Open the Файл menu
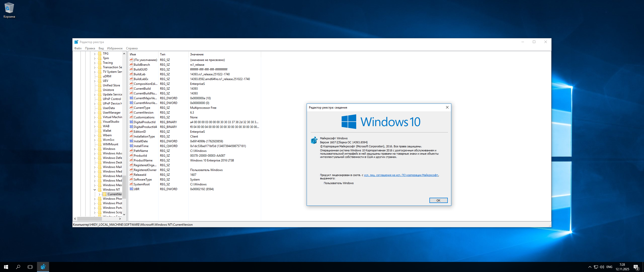Image resolution: width=644 pixels, height=272 pixels. coord(78,48)
